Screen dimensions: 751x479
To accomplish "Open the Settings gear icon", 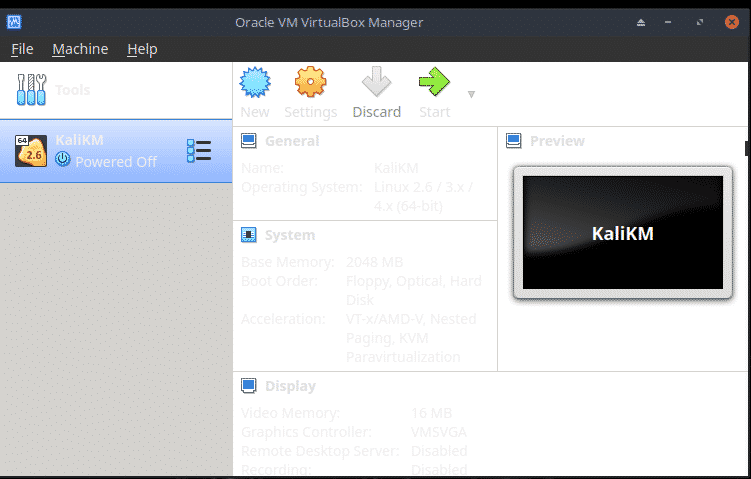I will coord(310,82).
